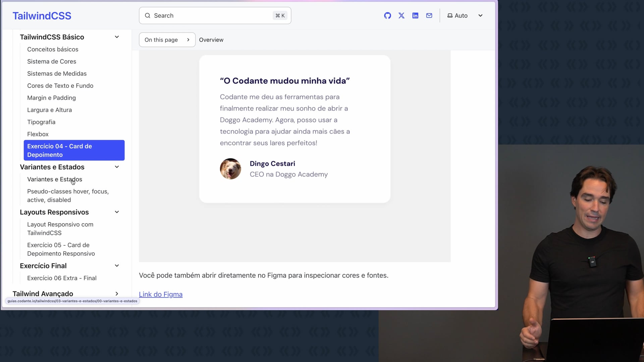Collapse the Exercício Final section

pos(117,266)
